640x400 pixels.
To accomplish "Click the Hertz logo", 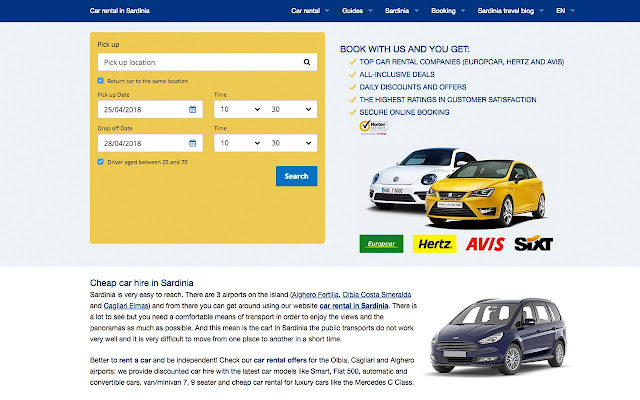I will (434, 244).
